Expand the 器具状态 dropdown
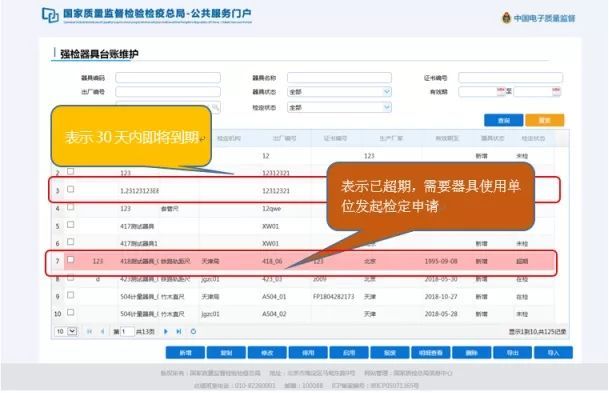 click(x=339, y=92)
